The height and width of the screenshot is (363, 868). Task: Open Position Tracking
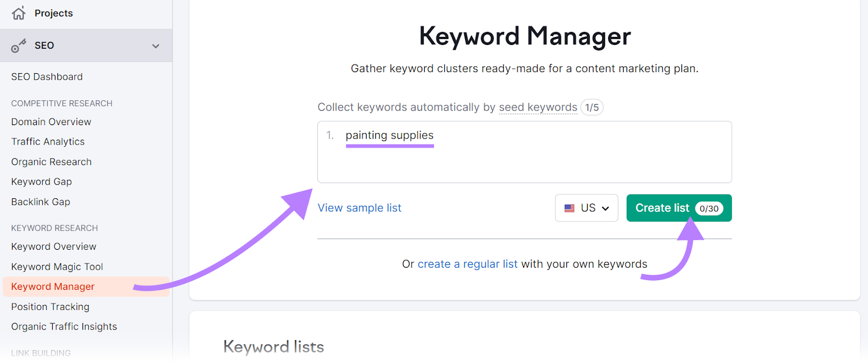click(50, 306)
